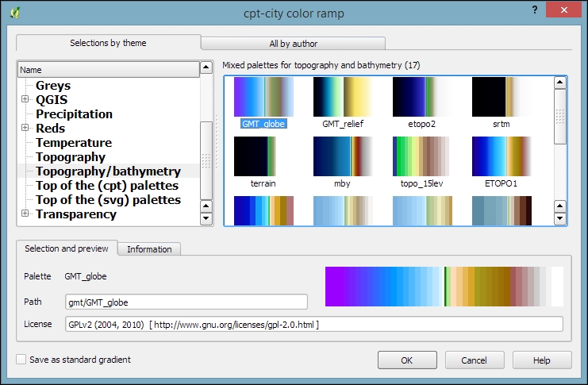
Task: Select Top of the (svg) palettes
Action: pos(108,199)
